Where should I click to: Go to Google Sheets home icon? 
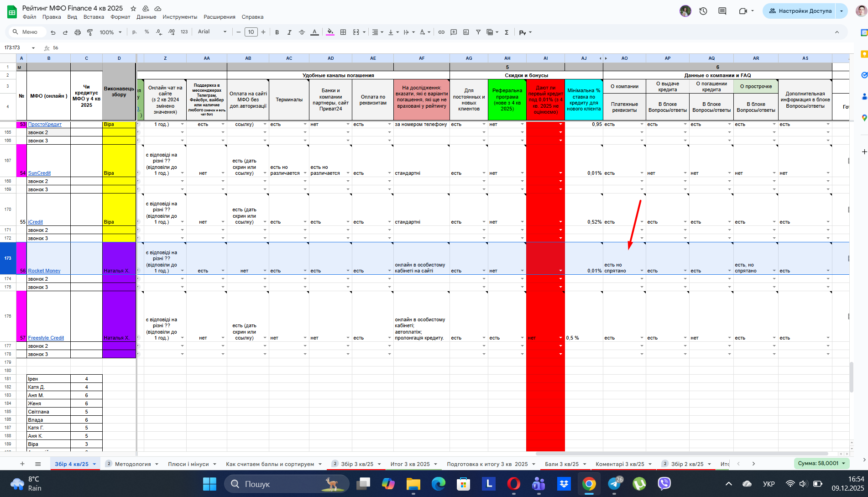12,12
